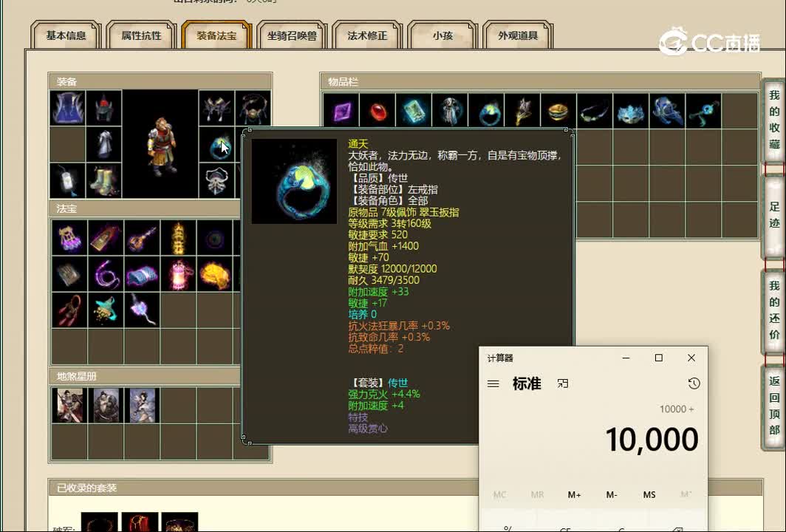This screenshot has height=532, width=786.
Task: Toggle calculator keep-on-top icon
Action: 562,383
